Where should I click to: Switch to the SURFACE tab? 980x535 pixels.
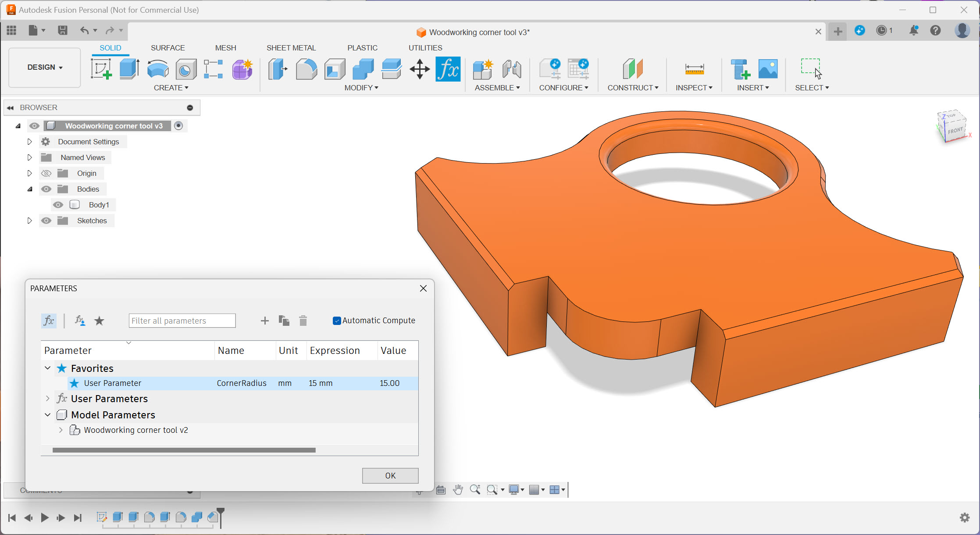pos(167,48)
